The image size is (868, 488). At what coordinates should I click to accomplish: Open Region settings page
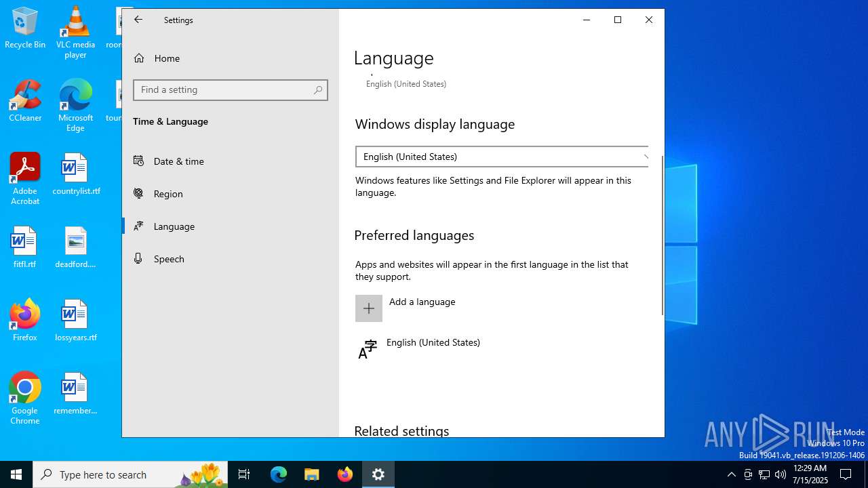231,194
